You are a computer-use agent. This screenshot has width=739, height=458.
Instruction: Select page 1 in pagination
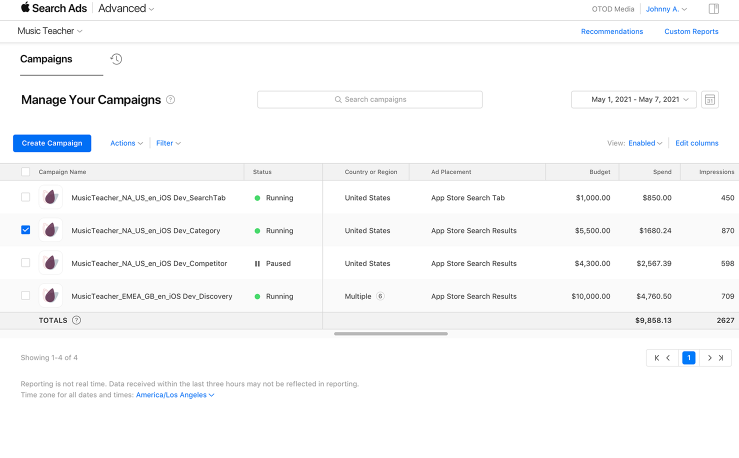689,358
